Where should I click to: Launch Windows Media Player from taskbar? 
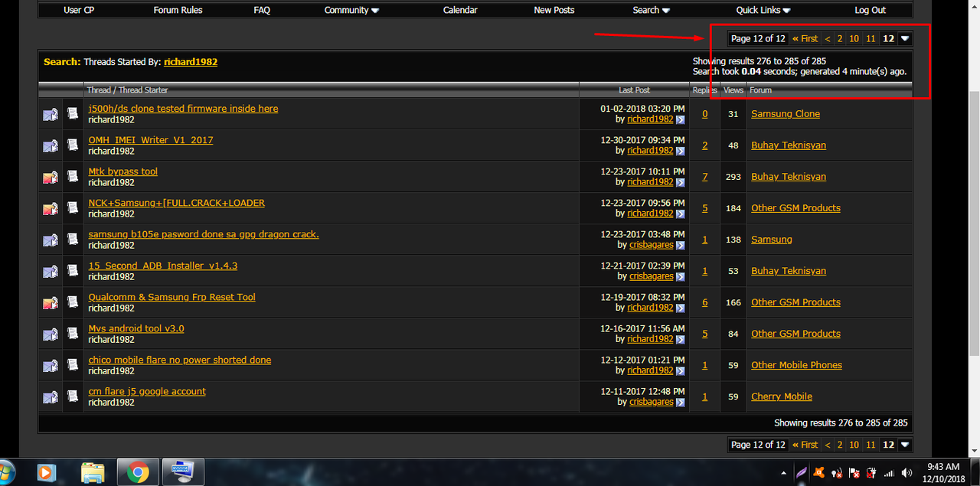pyautogui.click(x=46, y=472)
